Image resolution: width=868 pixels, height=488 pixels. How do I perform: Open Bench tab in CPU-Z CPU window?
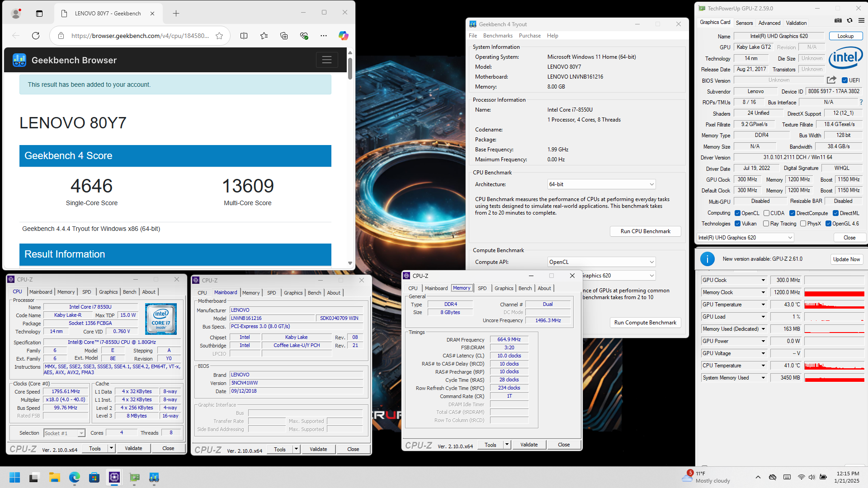coord(130,292)
